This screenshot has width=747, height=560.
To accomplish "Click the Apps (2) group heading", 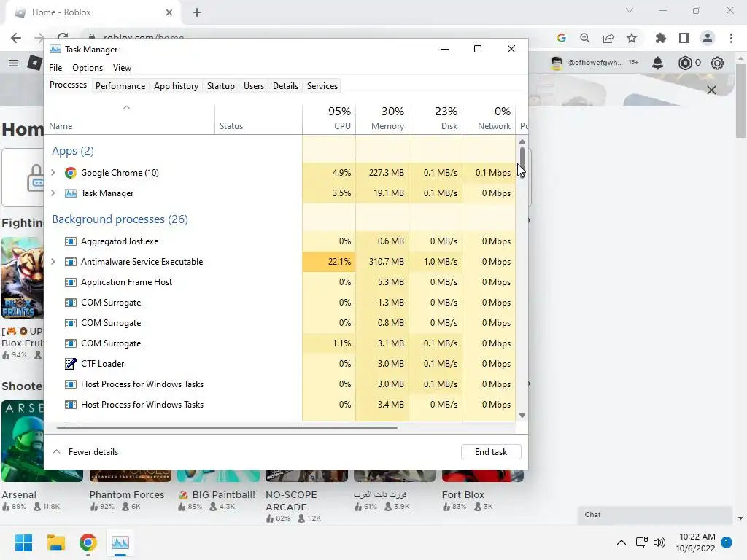I will [73, 151].
